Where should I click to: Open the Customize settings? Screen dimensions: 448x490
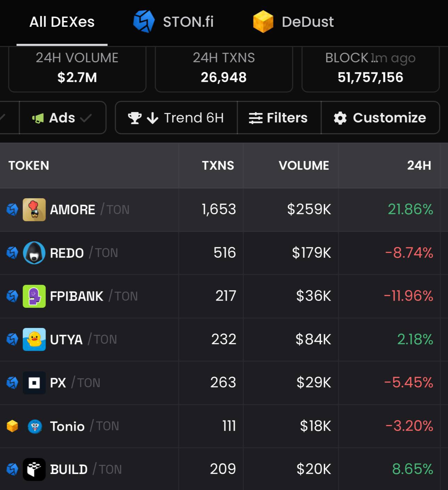tap(381, 118)
